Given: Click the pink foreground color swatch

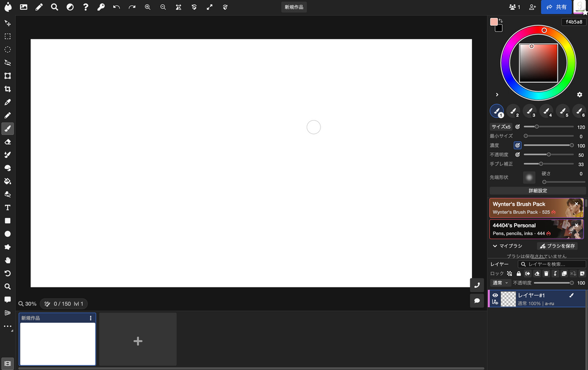Looking at the screenshot, I should pos(493,22).
